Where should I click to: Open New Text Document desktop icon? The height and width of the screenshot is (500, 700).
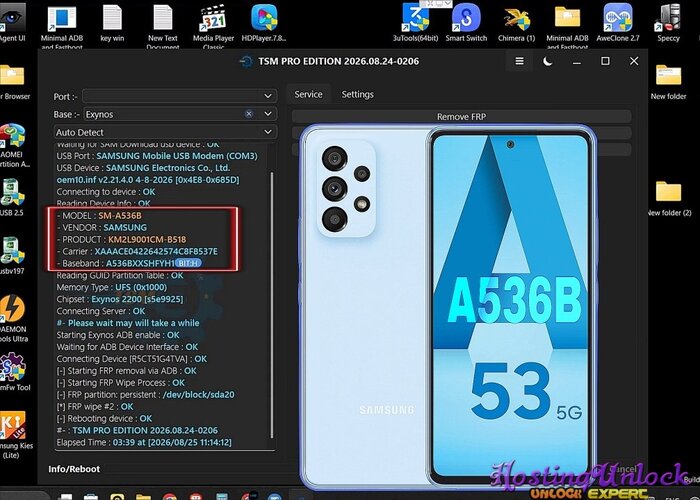point(162,28)
